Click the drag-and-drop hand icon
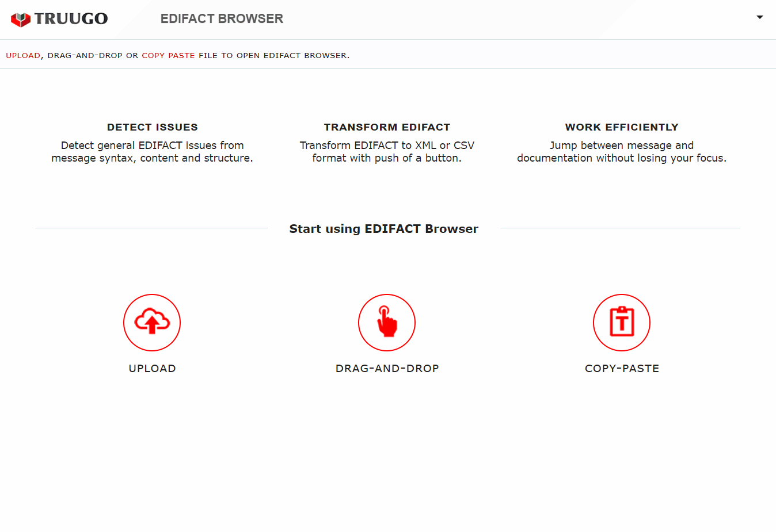 click(387, 323)
